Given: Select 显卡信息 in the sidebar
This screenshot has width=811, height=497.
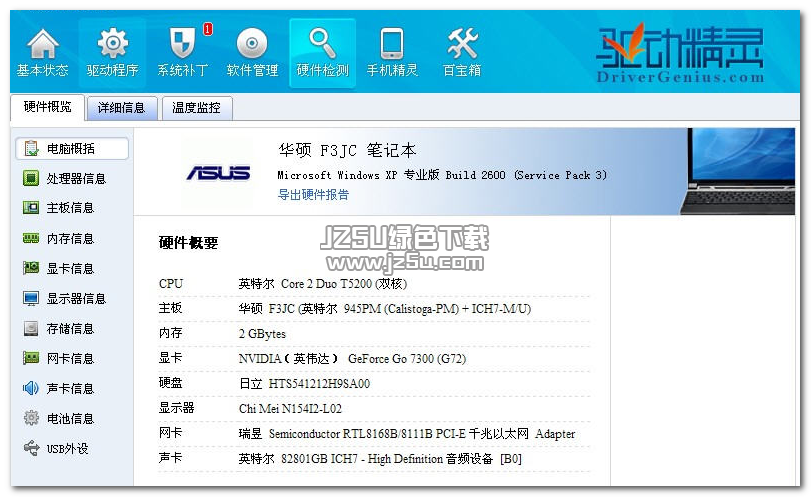Looking at the screenshot, I should (x=72, y=268).
